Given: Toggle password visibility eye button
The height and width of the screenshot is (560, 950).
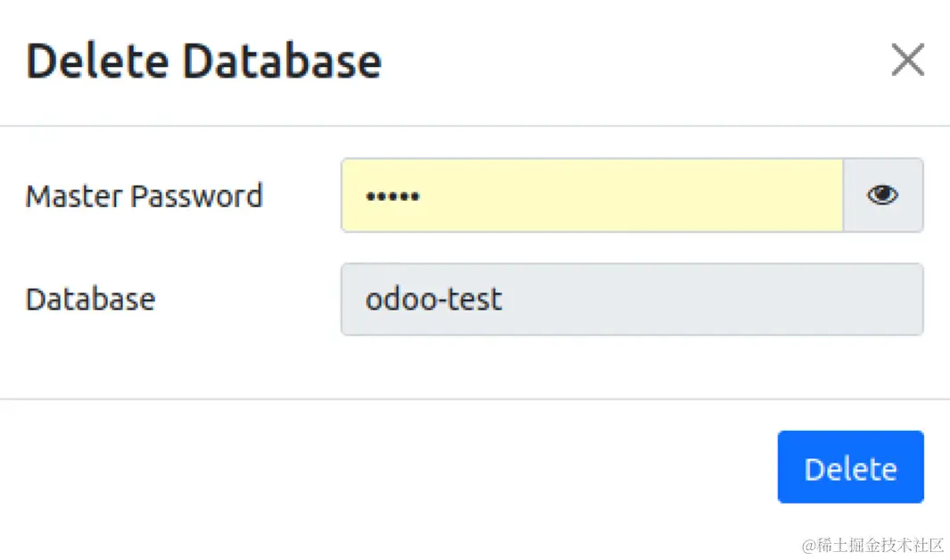Looking at the screenshot, I should (882, 195).
